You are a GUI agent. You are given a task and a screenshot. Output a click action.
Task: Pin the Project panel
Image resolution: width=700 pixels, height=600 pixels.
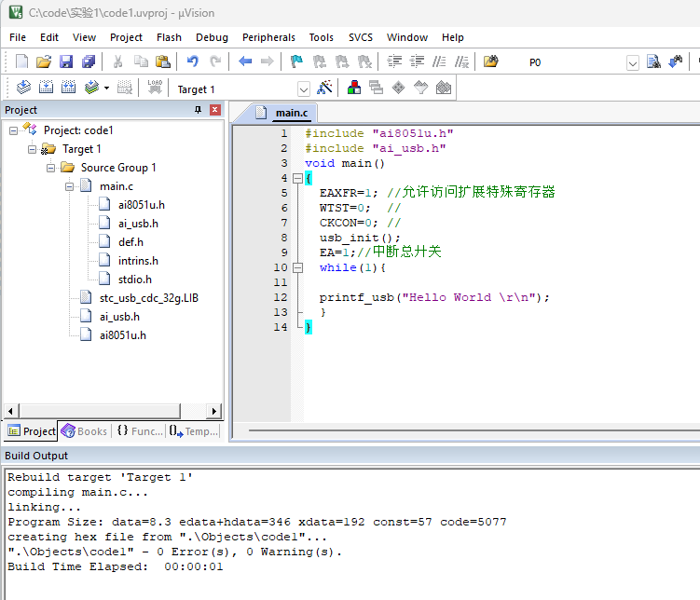tap(198, 110)
